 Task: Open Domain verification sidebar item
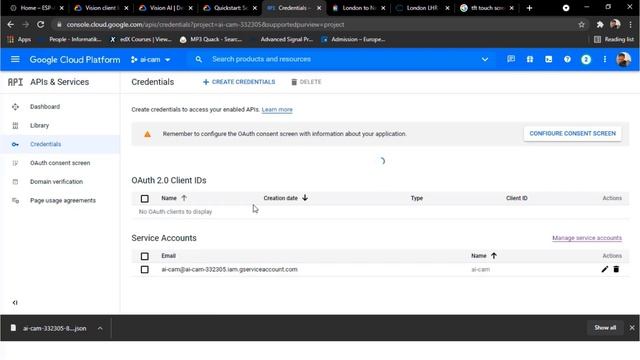pos(56,182)
